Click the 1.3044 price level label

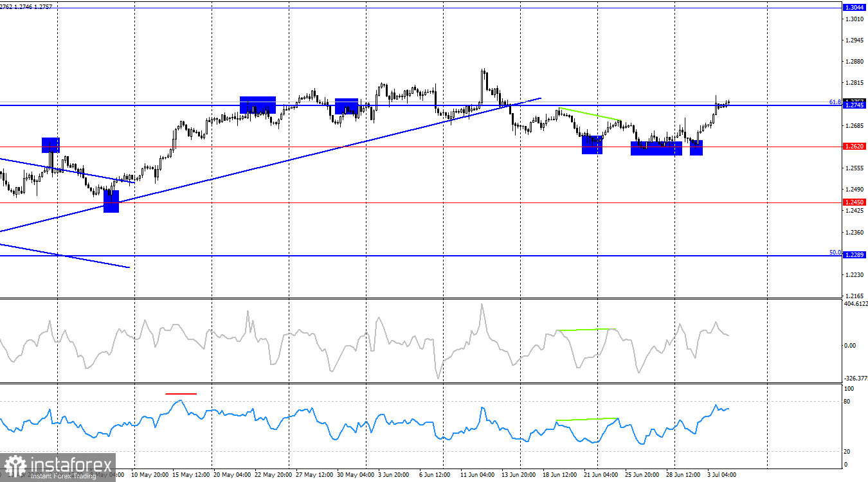tap(854, 7)
